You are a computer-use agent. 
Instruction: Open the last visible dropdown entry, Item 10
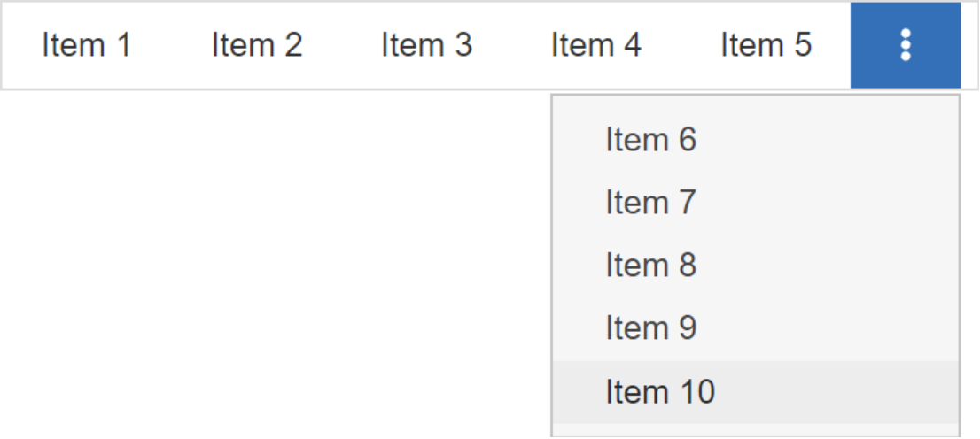pos(660,391)
